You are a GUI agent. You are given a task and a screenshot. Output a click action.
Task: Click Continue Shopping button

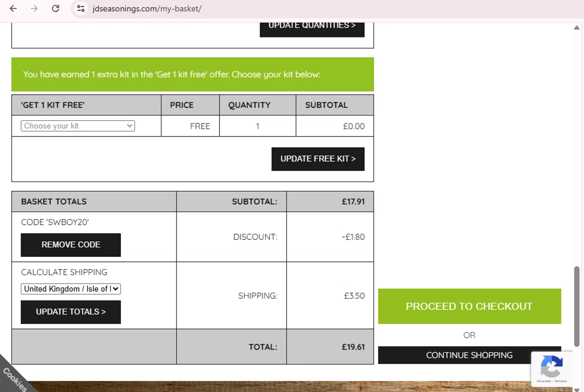tap(470, 355)
